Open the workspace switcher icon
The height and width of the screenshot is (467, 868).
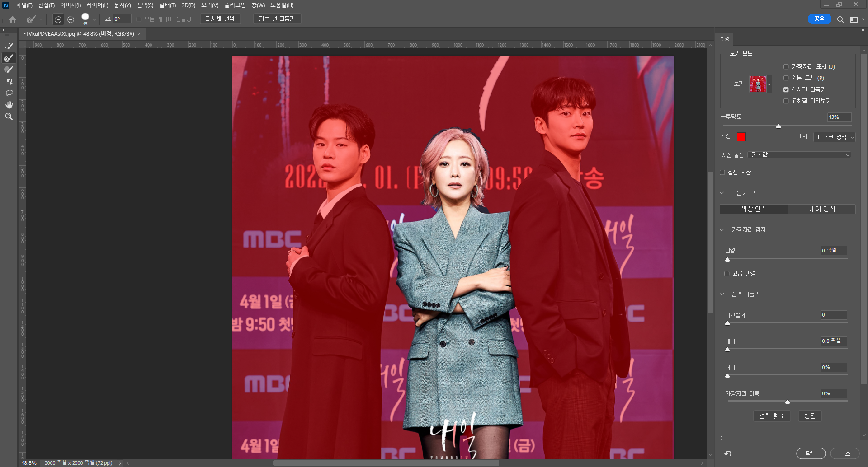click(854, 19)
